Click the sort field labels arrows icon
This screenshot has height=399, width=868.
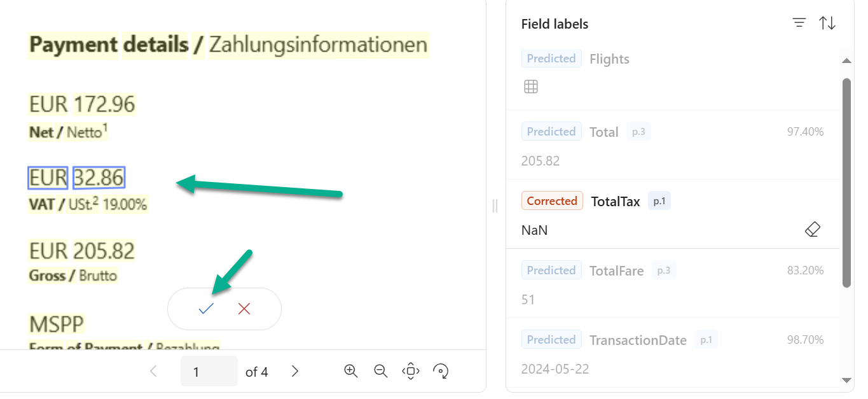tap(827, 24)
